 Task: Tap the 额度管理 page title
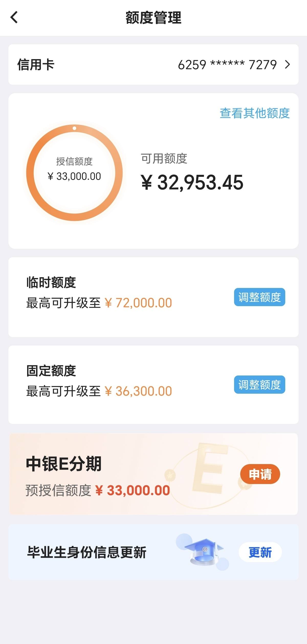click(153, 18)
